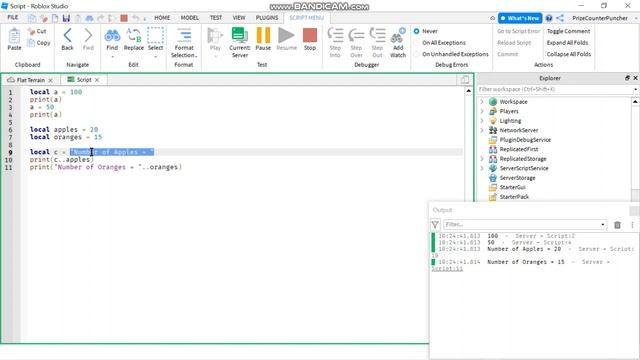Open the What's New button

pyautogui.click(x=520, y=18)
